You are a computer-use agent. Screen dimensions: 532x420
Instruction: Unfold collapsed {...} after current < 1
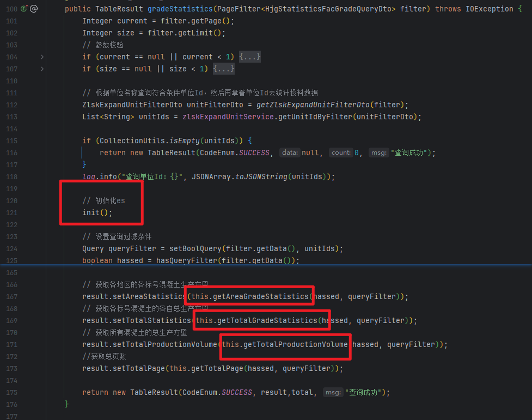250,57
